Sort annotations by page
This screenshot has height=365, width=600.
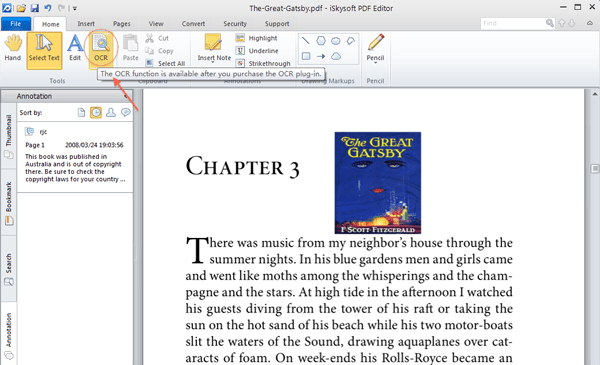tap(81, 112)
